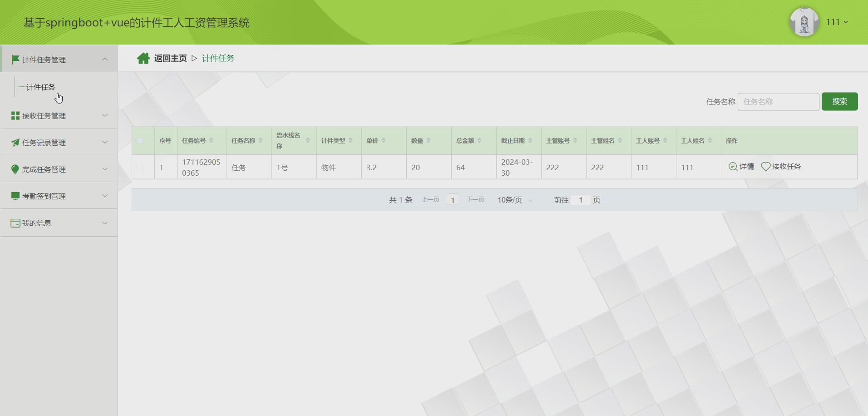This screenshot has width=868, height=416.
Task: Click the pin icon beside 完成任务管理
Action: 15,169
